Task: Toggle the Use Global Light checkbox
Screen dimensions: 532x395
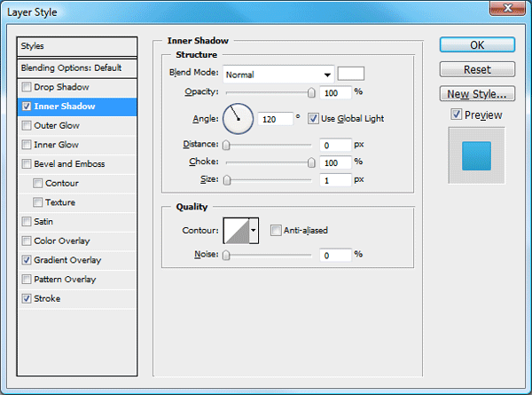Action: [313, 119]
